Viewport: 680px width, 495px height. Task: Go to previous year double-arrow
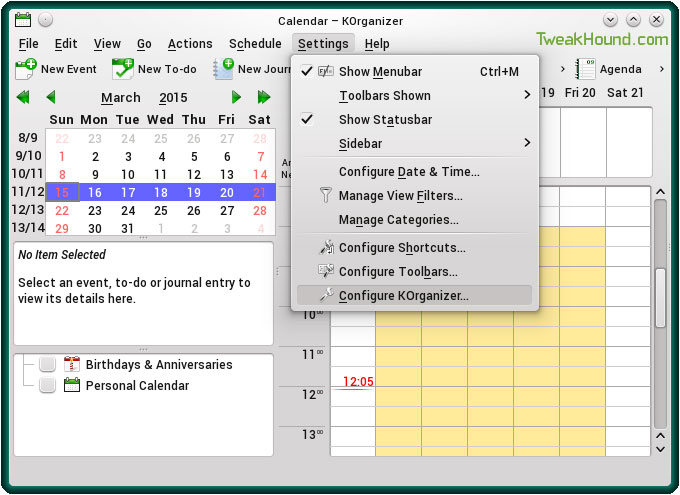pos(23,97)
